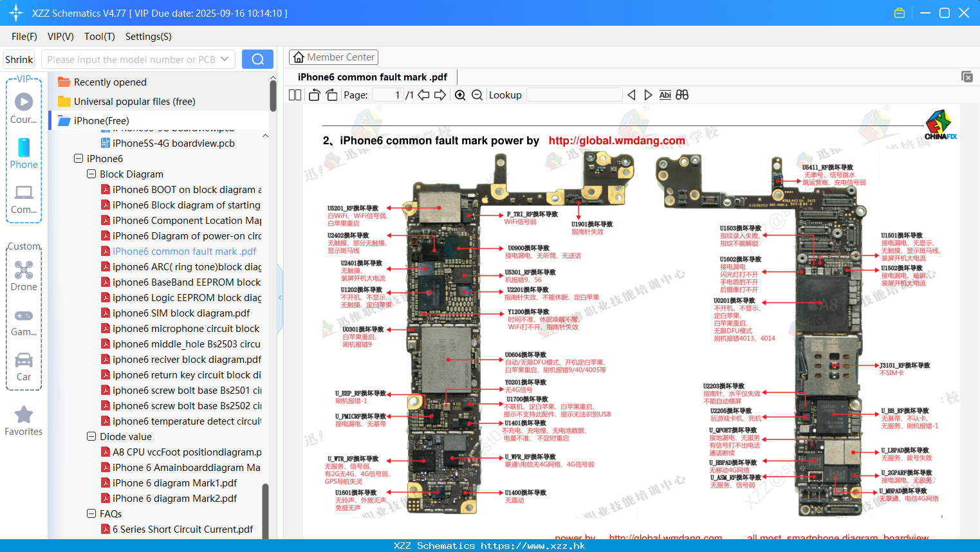Open the File(F) menu
Image resolution: width=980 pixels, height=552 pixels.
24,37
